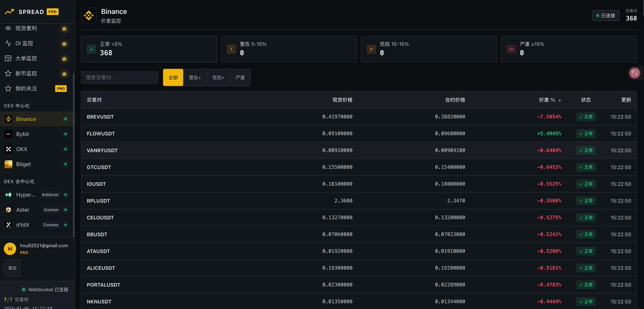The height and width of the screenshot is (309, 644).
Task: Click the 正常 status badge for BBUSDT
Action: 586,234
